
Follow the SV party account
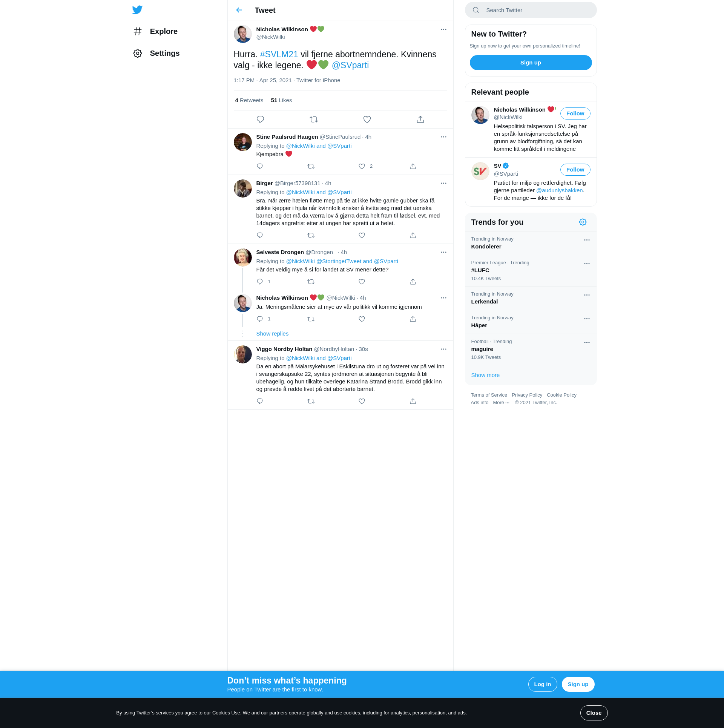[x=575, y=170]
